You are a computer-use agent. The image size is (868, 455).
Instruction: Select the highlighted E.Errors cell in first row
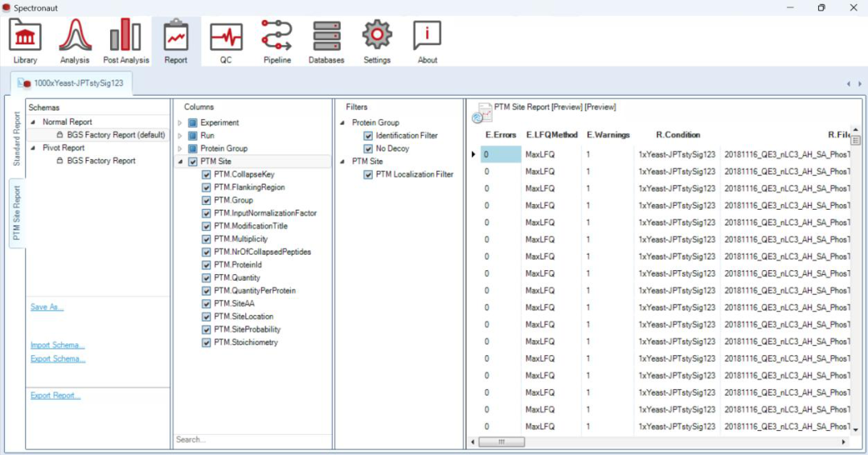[501, 154]
